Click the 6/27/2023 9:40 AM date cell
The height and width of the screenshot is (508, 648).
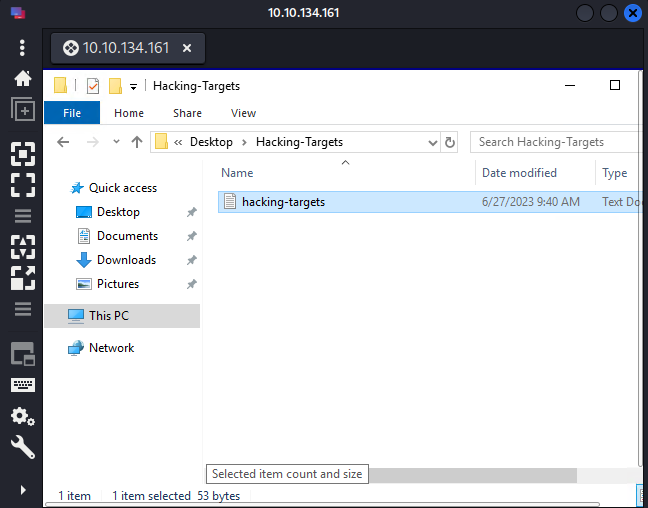531,202
